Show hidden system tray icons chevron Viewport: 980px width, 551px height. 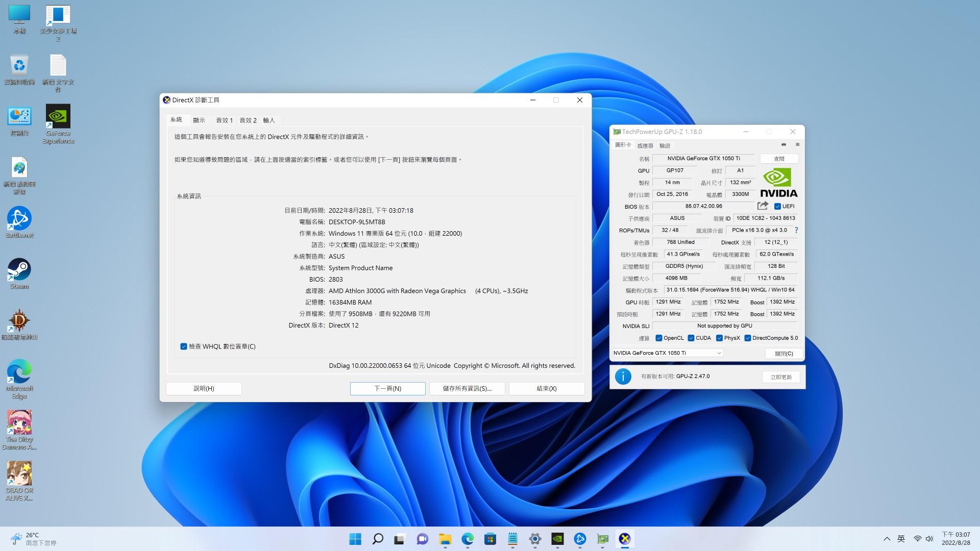point(887,539)
